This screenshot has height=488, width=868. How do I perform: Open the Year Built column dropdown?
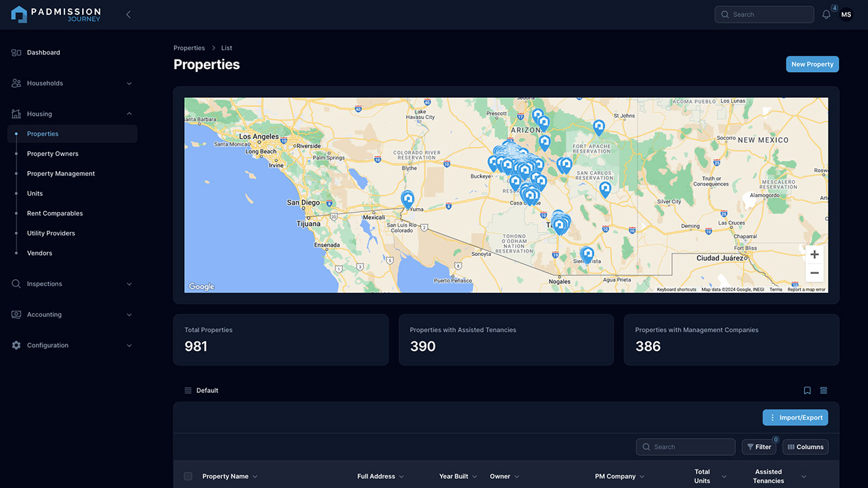475,477
